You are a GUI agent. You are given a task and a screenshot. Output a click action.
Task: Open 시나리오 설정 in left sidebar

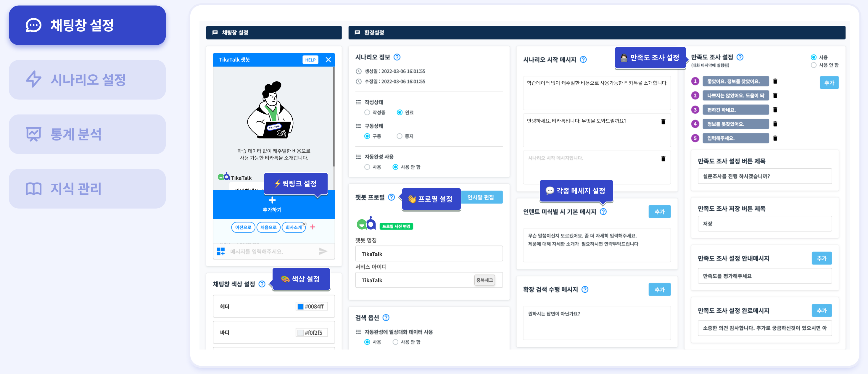(87, 80)
